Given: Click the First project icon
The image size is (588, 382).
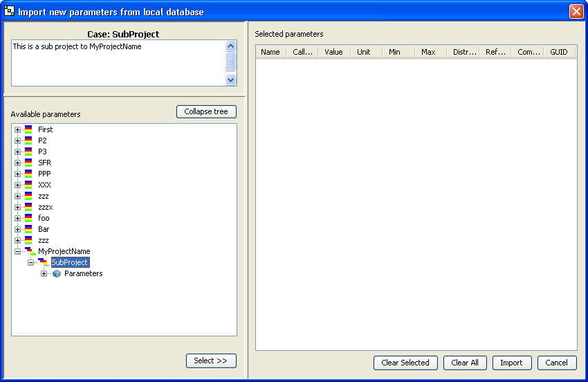Looking at the screenshot, I should 28,129.
